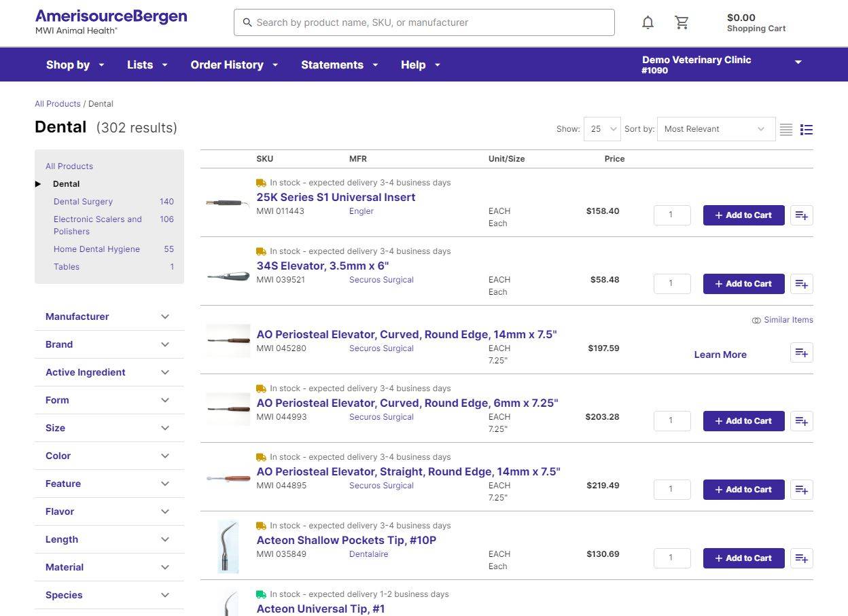Click the product search field

tap(424, 22)
